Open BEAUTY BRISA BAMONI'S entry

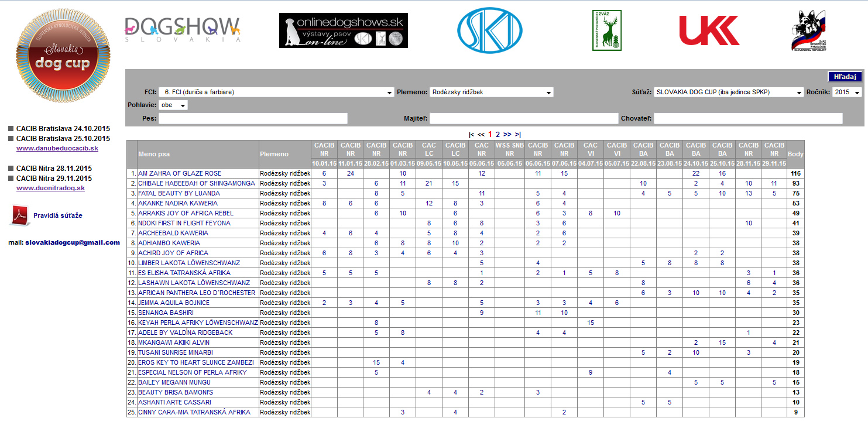tap(176, 392)
